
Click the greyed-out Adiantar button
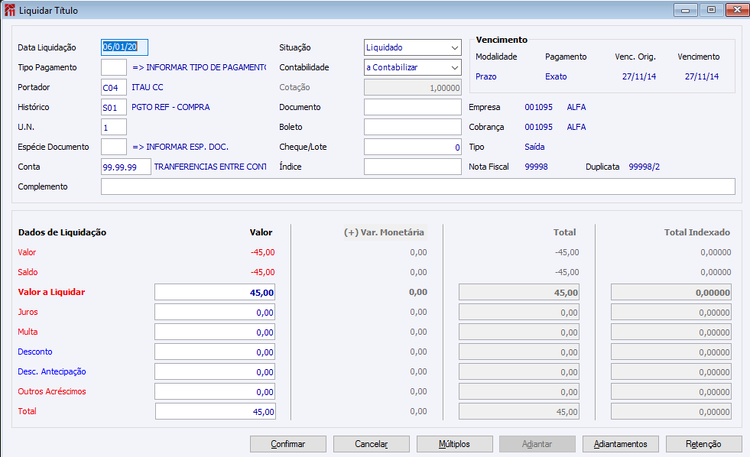(x=537, y=444)
